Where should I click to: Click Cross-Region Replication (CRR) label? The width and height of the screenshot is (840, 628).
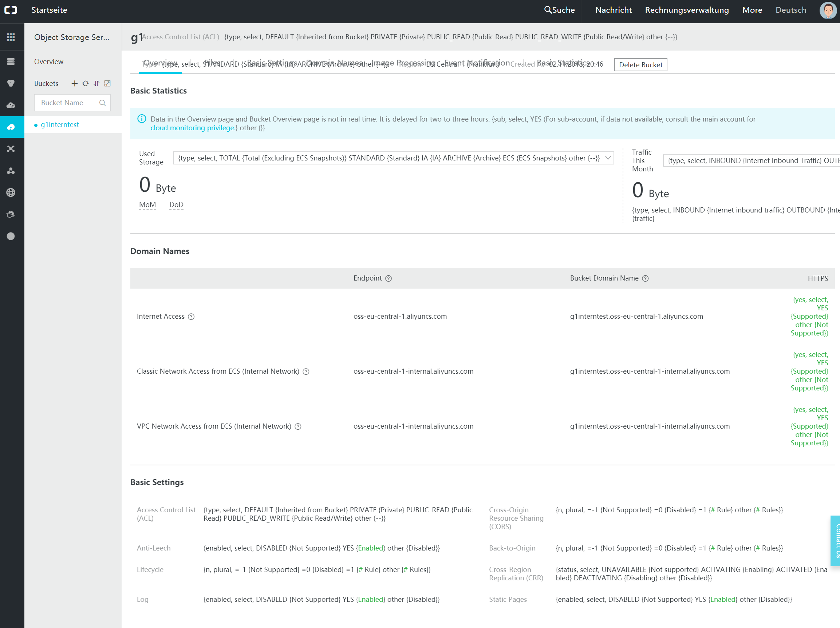point(516,574)
